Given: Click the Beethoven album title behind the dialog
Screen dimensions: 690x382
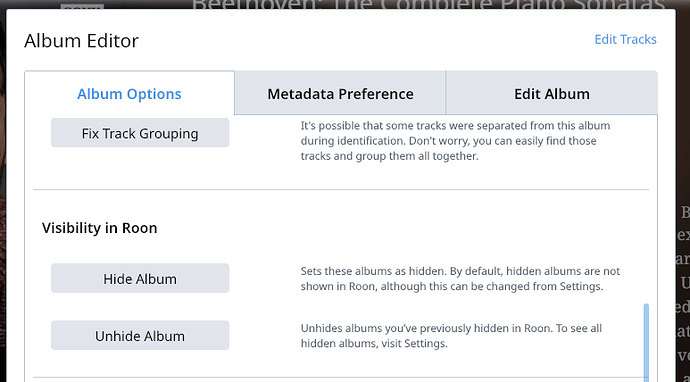Looking at the screenshot, I should tap(428, 4).
